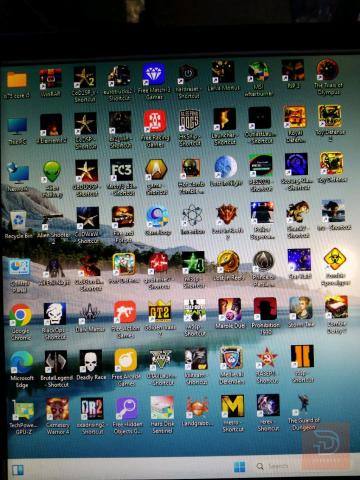Open the Royal Defense game icon
Image resolution: width=360 pixels, height=480 pixels.
(x=295, y=117)
